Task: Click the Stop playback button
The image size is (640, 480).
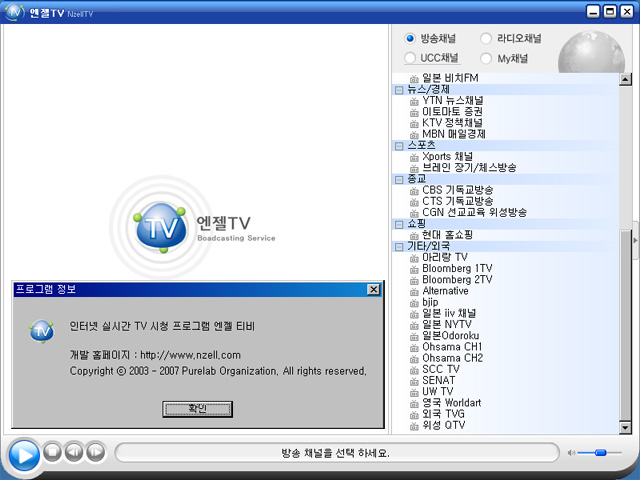Action: pyautogui.click(x=52, y=452)
